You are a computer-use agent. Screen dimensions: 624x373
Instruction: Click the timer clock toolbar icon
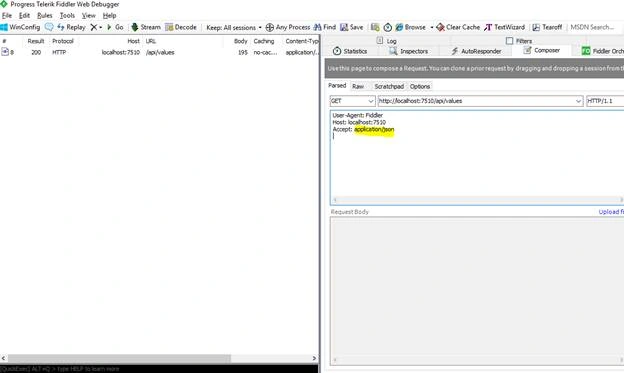pos(388,27)
